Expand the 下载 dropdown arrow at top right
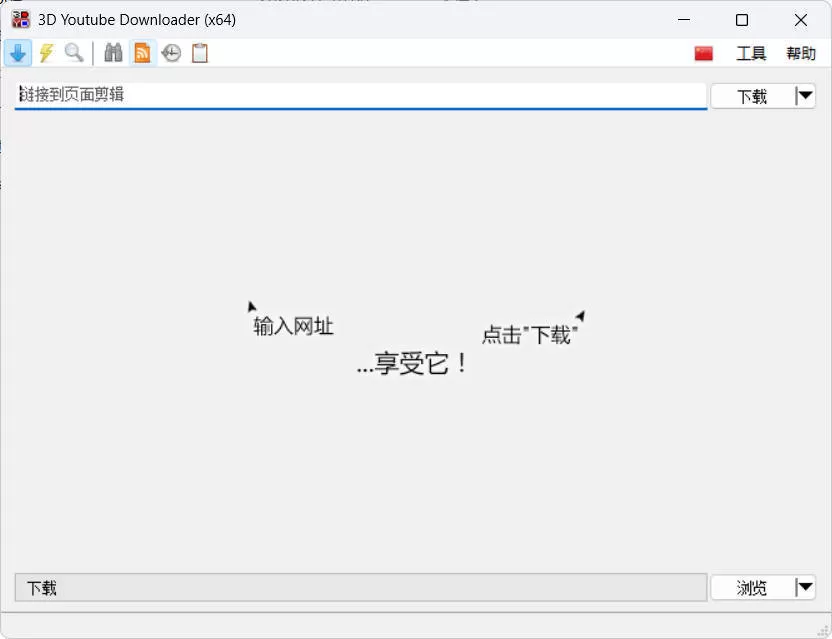832x639 pixels. [x=806, y=95]
